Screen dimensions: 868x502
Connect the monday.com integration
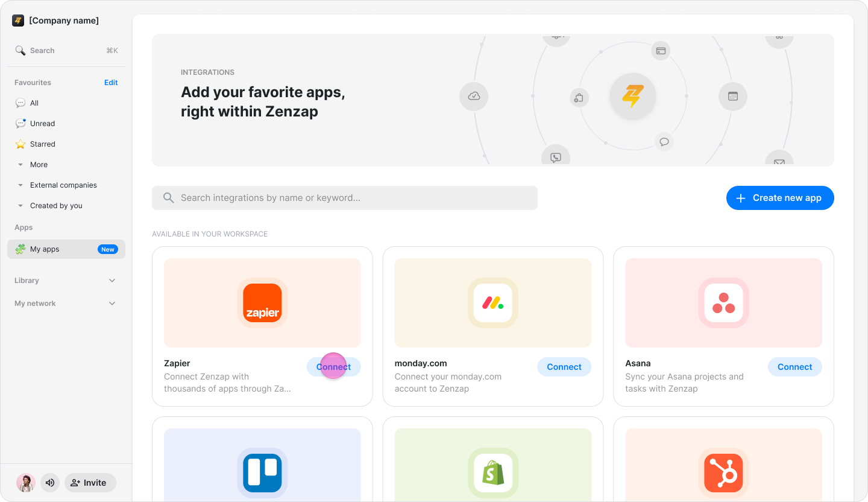coord(564,367)
